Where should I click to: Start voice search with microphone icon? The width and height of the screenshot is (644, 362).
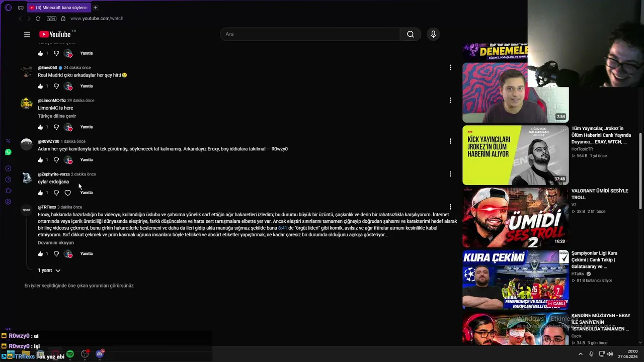[433, 34]
